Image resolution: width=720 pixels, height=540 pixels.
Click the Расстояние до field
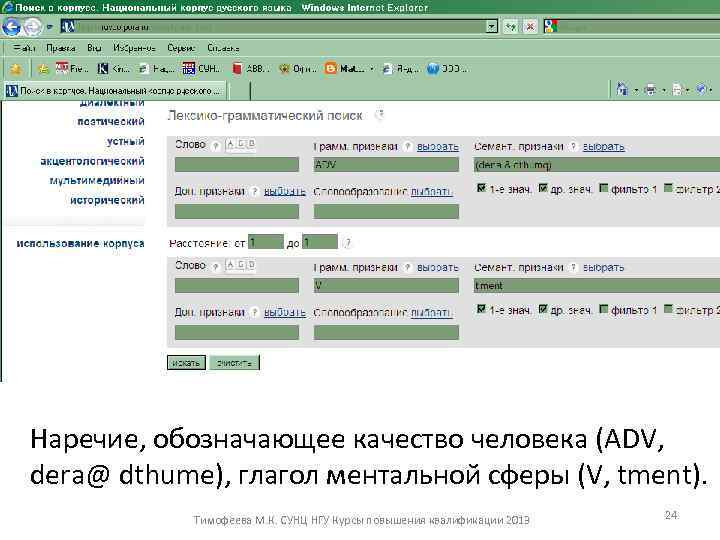pyautogui.click(x=320, y=242)
